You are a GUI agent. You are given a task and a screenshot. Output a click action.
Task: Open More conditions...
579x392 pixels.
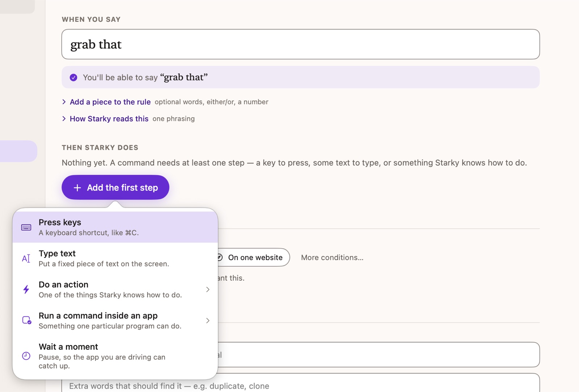coord(332,257)
